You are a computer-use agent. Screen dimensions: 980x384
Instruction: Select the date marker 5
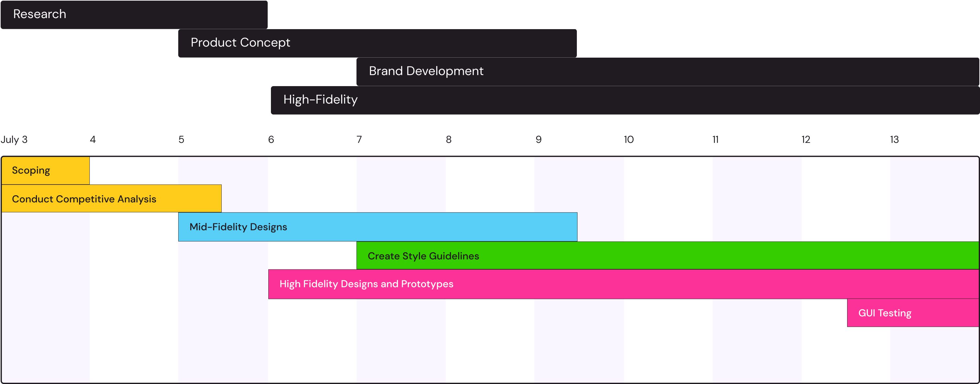(181, 140)
